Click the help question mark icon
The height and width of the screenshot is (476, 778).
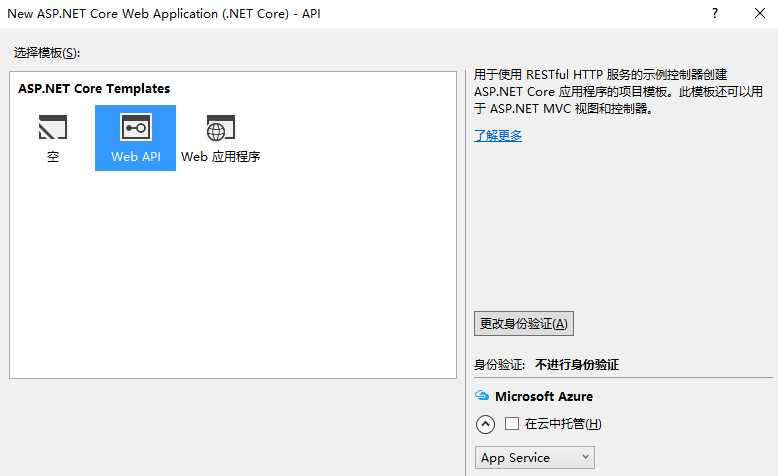714,13
